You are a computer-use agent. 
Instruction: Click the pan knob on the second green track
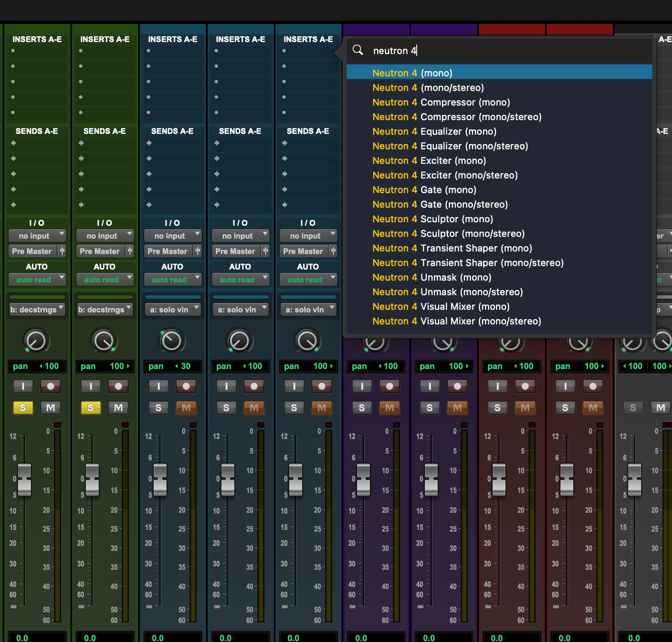tap(104, 341)
